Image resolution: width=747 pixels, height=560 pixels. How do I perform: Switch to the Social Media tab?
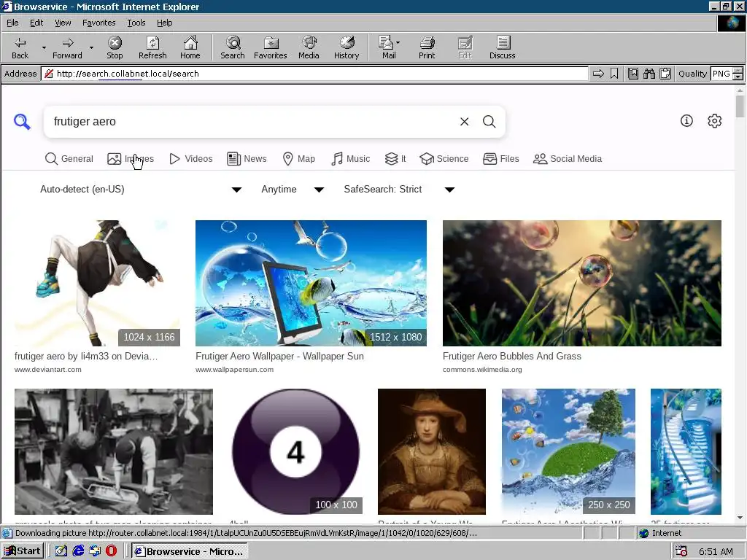pyautogui.click(x=568, y=158)
